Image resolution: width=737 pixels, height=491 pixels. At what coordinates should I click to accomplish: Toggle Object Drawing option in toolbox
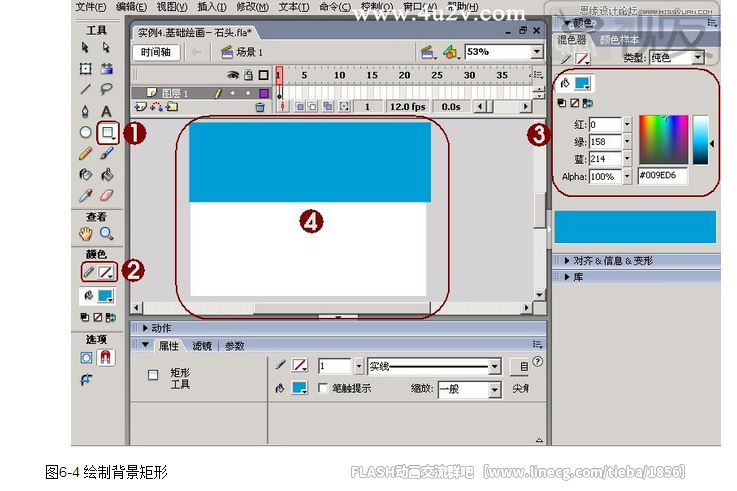pyautogui.click(x=86, y=358)
